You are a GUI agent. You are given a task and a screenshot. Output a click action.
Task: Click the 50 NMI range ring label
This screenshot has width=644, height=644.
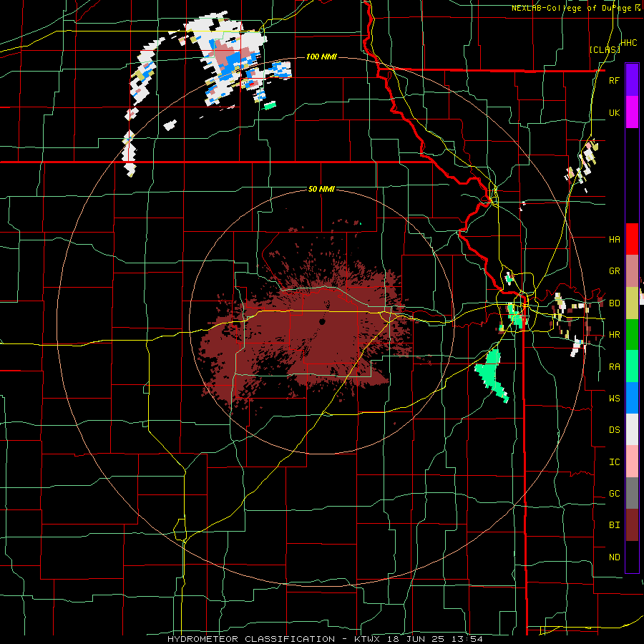pos(321,189)
